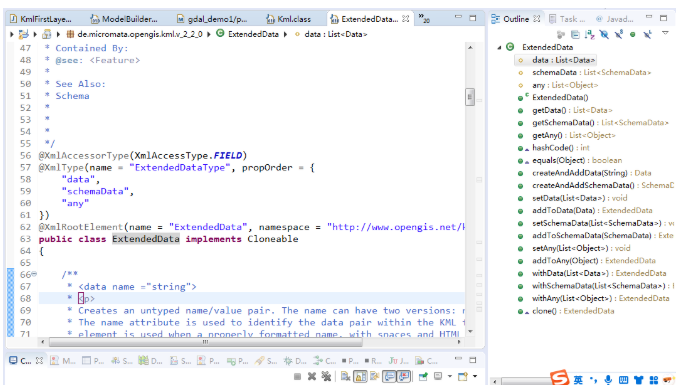Select the Outline view tab
The image size is (682, 385).
click(x=515, y=19)
